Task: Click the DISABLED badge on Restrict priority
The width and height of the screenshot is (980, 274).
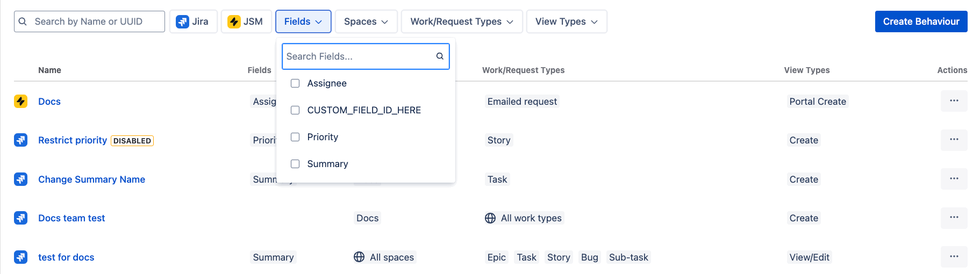Action: 132,141
